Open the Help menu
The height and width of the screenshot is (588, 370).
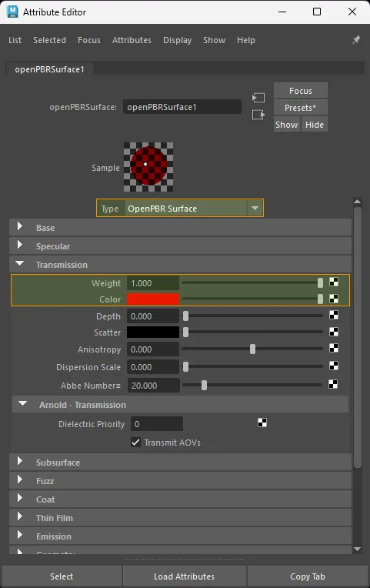coord(246,40)
